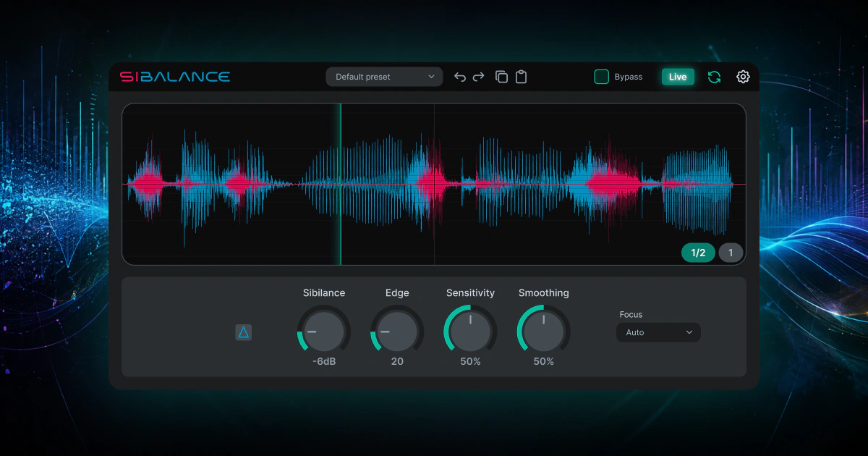
Task: Click the Sensitivity 50% value
Action: point(470,361)
